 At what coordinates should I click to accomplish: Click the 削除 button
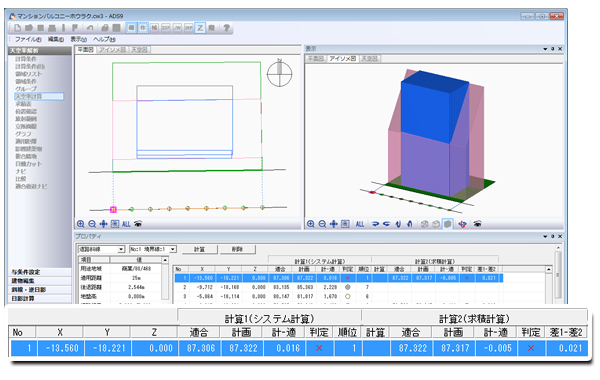coord(237,250)
